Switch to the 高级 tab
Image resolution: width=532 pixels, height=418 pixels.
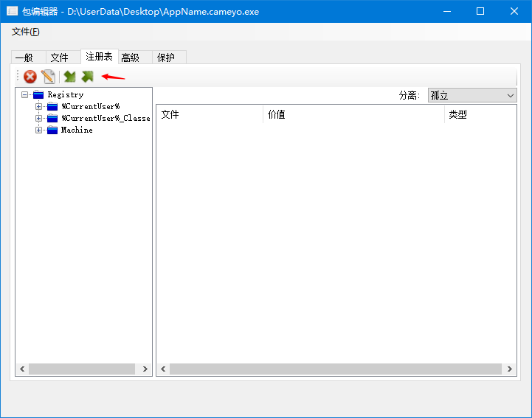tap(135, 58)
